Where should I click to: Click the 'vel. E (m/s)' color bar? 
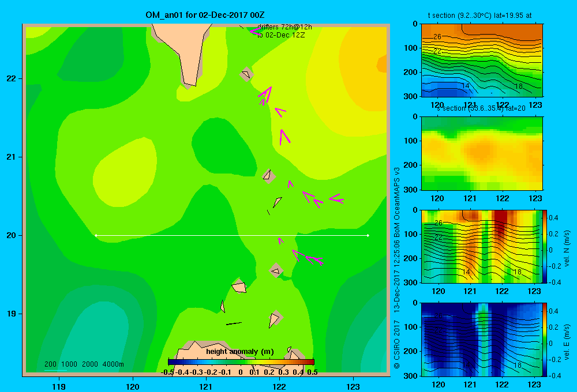(545, 340)
